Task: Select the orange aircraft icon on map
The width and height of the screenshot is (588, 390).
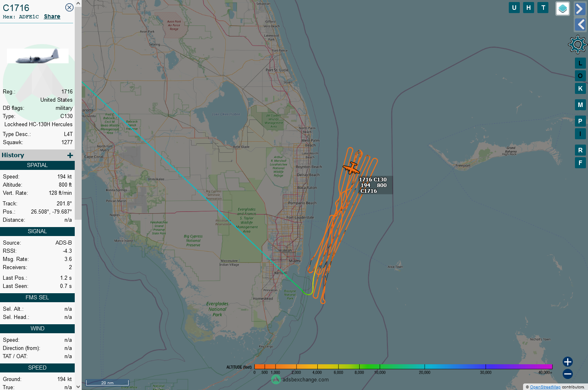Action: [351, 168]
